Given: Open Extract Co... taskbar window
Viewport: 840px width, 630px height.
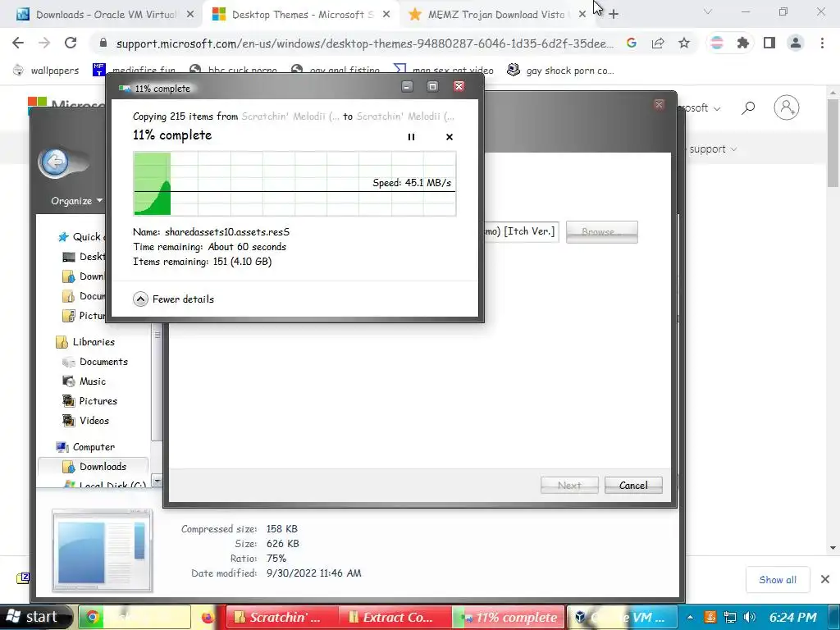Looking at the screenshot, I should (x=395, y=617).
